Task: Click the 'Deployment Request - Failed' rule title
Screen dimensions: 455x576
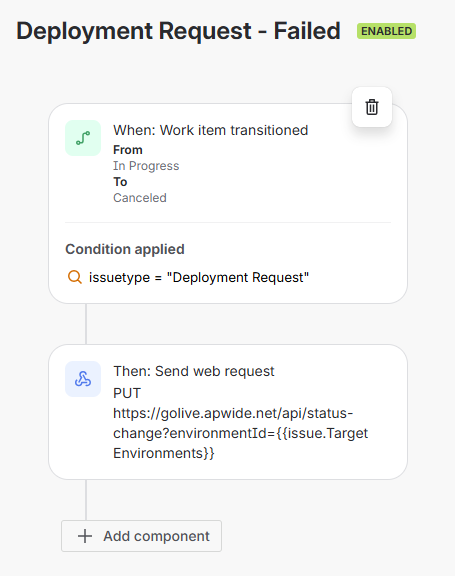Action: point(178,31)
